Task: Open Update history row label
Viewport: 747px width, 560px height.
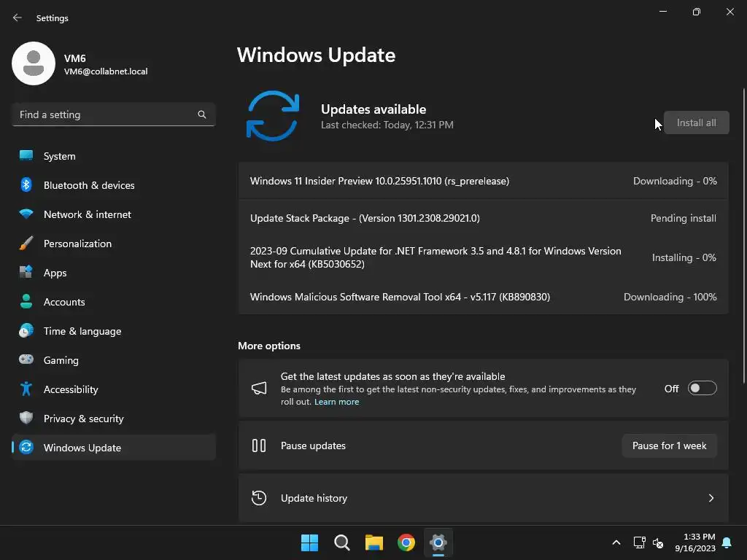Action: 314,498
